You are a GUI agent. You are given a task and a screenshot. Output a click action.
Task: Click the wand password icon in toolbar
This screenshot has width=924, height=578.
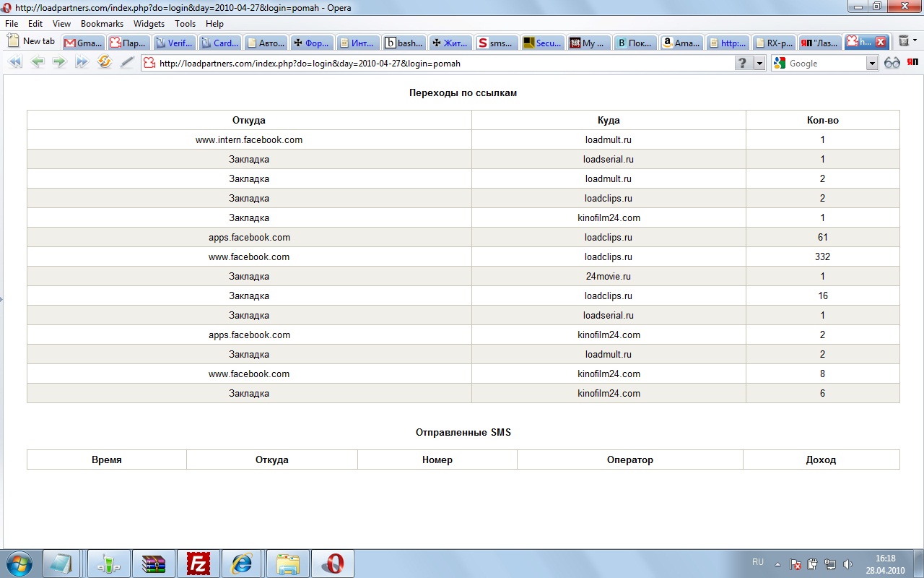[x=127, y=63]
